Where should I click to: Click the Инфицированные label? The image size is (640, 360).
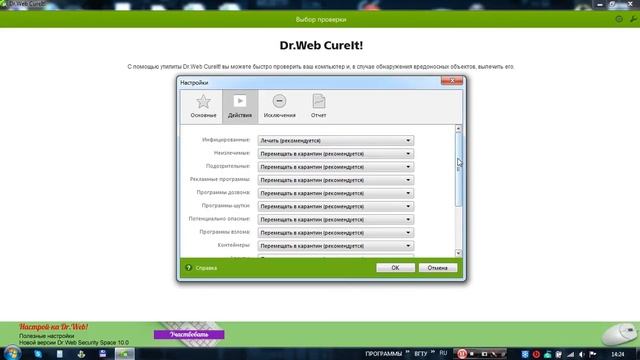click(226, 140)
